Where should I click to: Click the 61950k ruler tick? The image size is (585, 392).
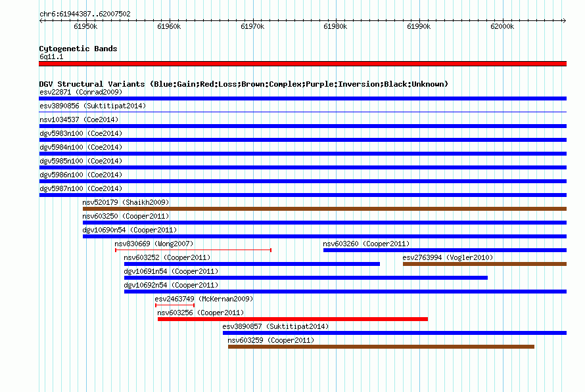pyautogui.click(x=85, y=26)
